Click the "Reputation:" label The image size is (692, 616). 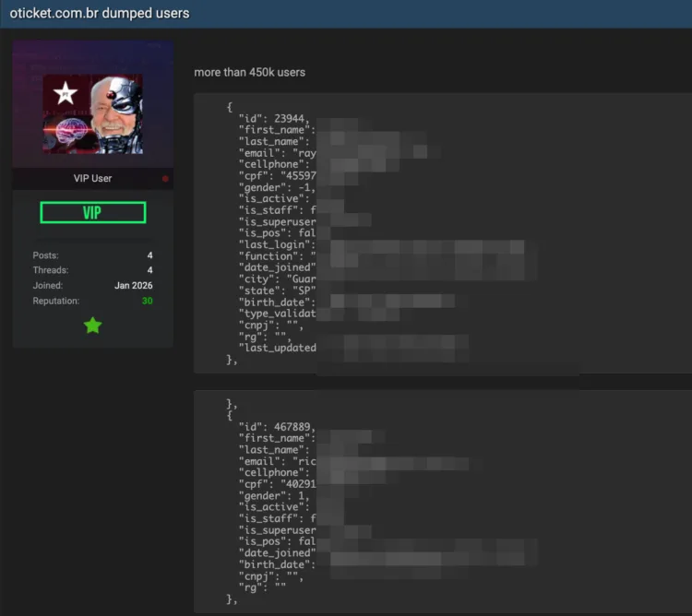point(56,301)
